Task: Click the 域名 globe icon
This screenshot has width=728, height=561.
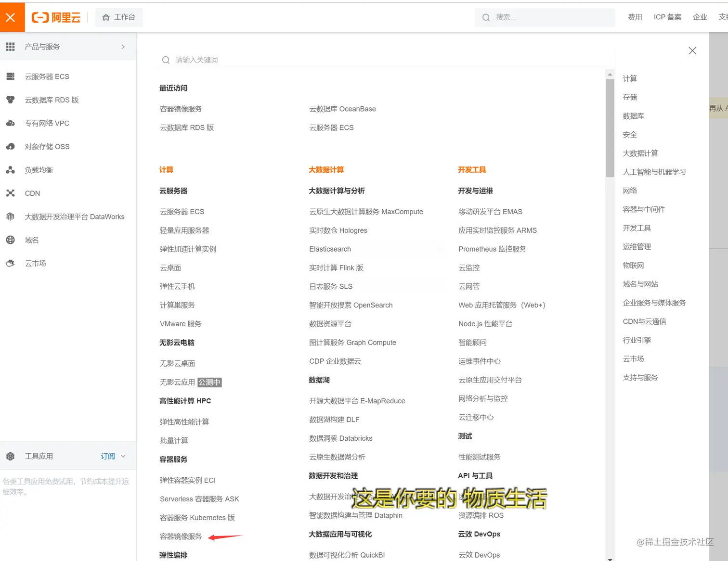Action: tap(10, 240)
